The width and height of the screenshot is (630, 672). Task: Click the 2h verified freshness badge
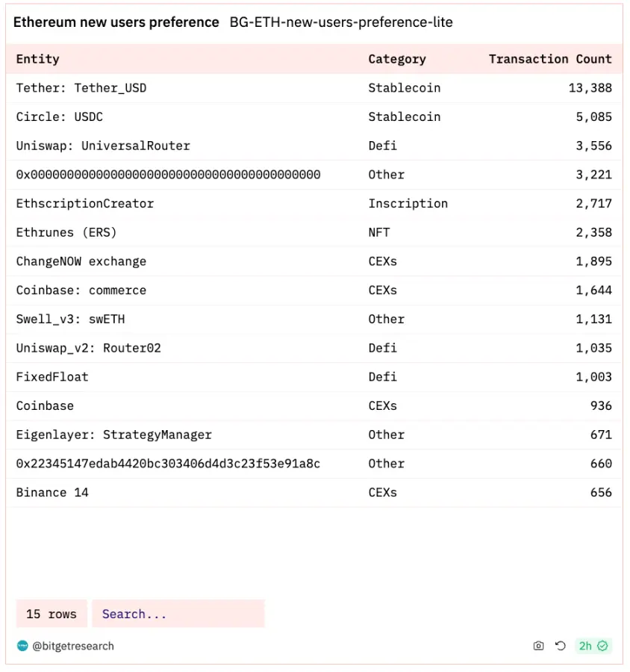click(x=593, y=646)
